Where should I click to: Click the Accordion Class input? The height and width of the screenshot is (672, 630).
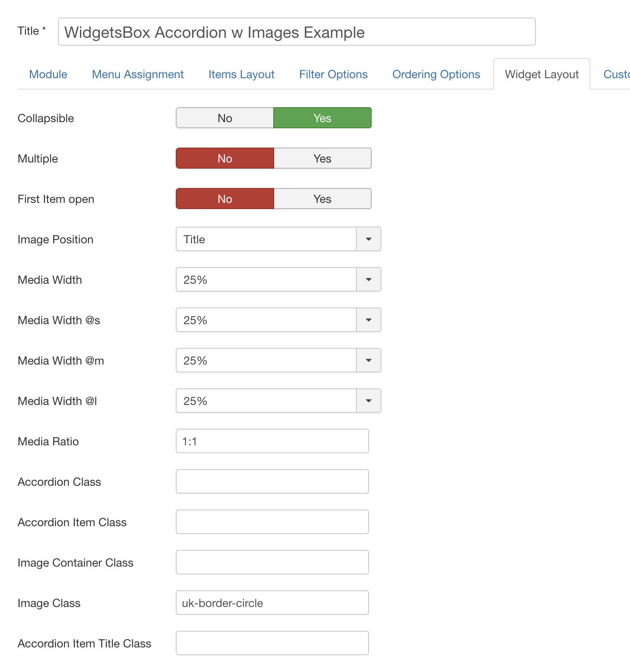(x=272, y=481)
